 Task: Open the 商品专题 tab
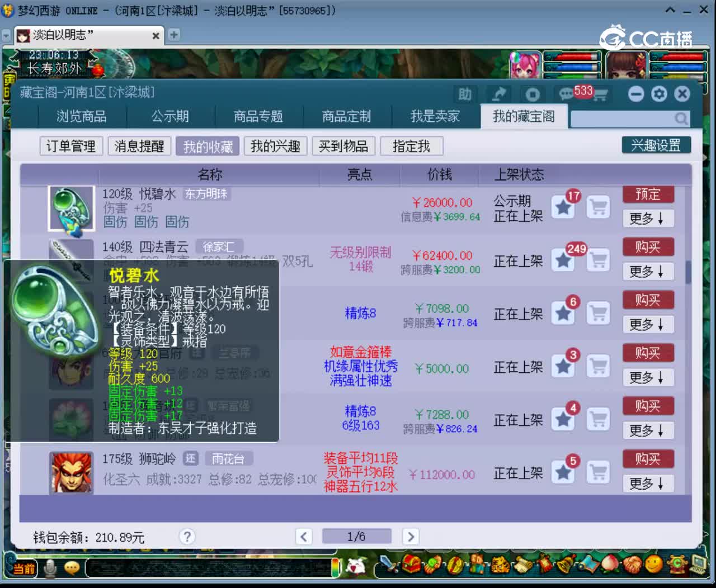pos(258,116)
